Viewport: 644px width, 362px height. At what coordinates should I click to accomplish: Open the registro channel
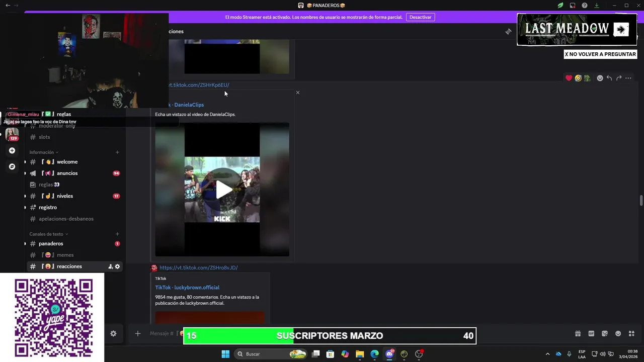pyautogui.click(x=74, y=207)
